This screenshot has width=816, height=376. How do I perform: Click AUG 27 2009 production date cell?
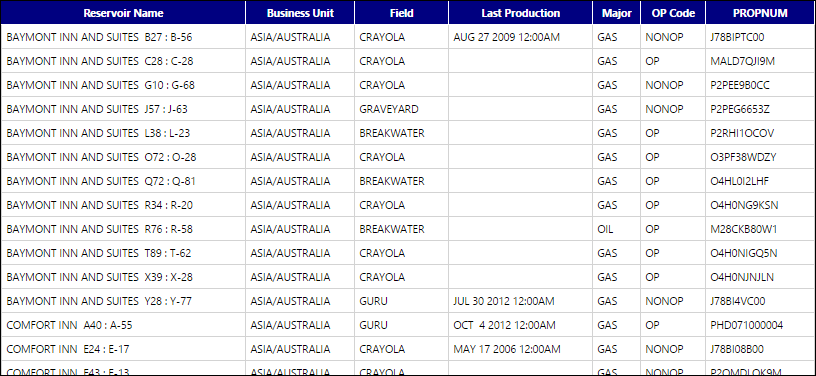click(x=520, y=37)
